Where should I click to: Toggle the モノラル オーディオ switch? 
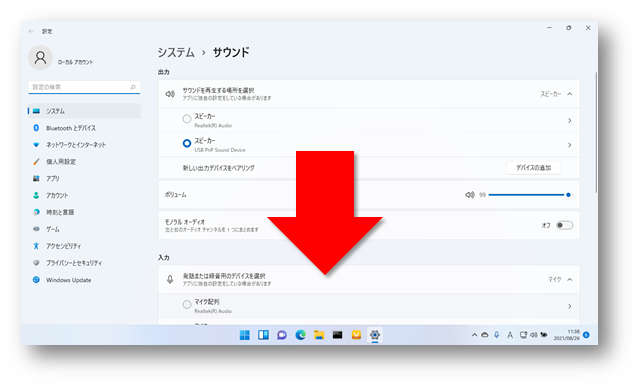coord(564,225)
